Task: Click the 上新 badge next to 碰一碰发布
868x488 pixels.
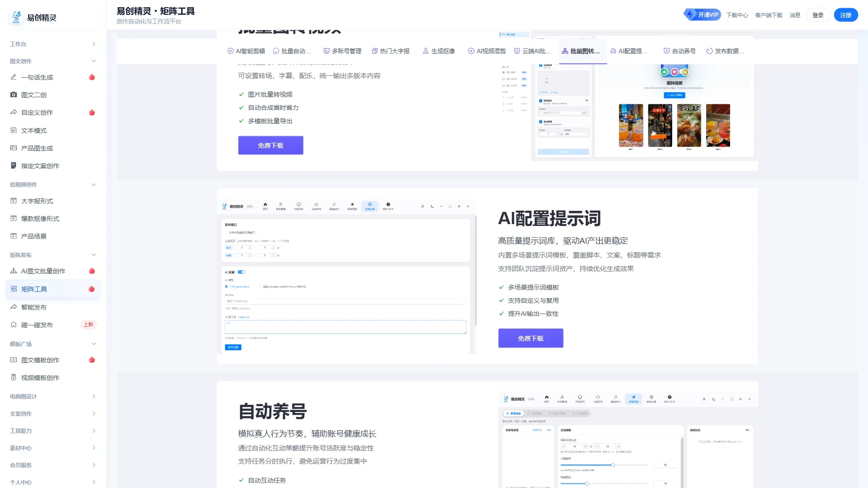Action: click(x=88, y=325)
